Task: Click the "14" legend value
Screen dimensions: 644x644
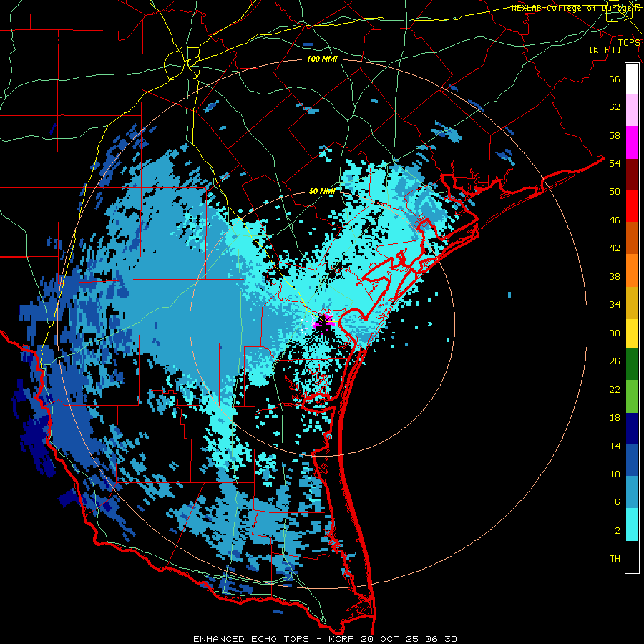Action: click(x=615, y=446)
